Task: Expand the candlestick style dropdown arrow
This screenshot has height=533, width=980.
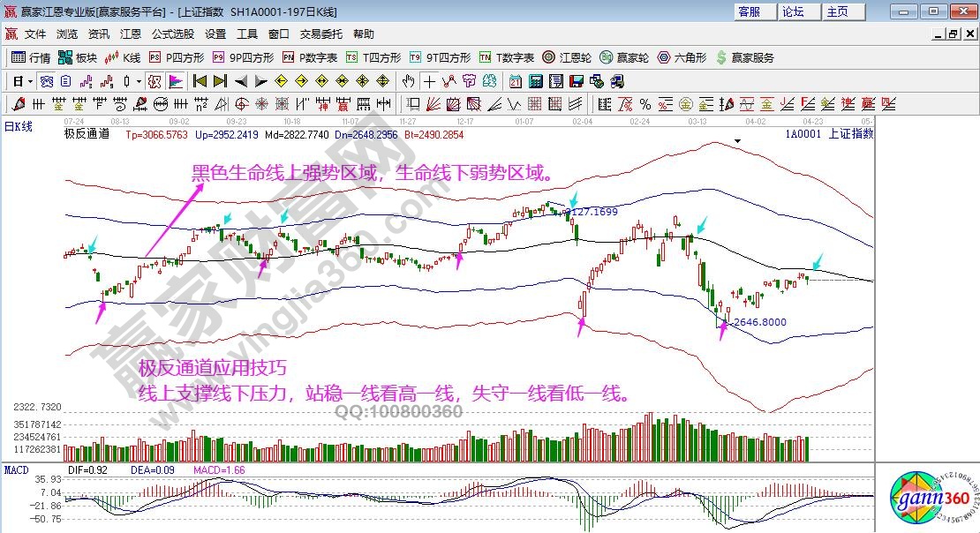Action: point(139,81)
